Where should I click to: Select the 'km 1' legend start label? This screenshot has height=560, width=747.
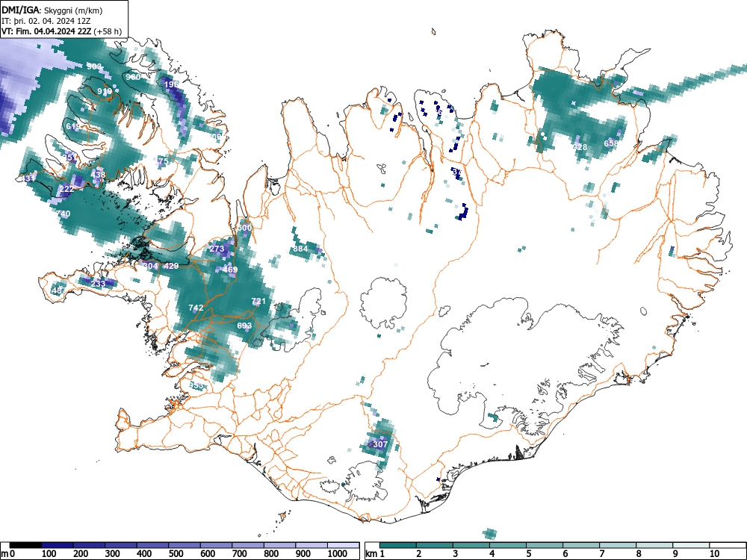(x=376, y=553)
